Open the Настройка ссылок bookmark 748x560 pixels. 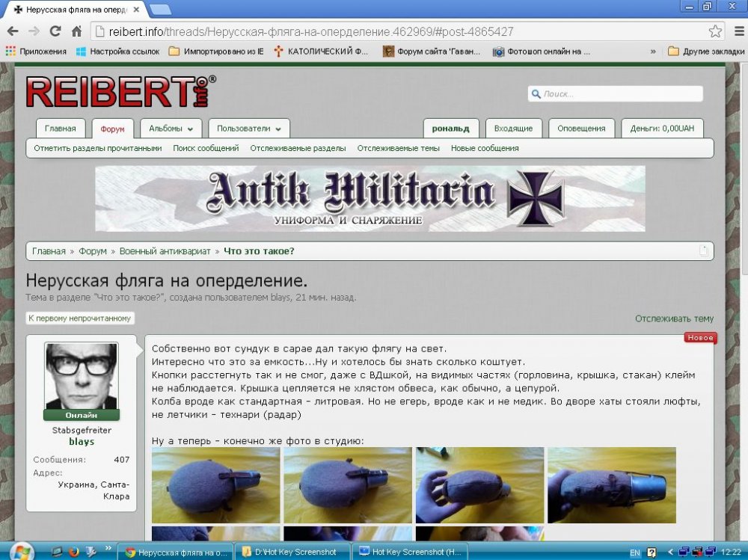[x=118, y=52]
